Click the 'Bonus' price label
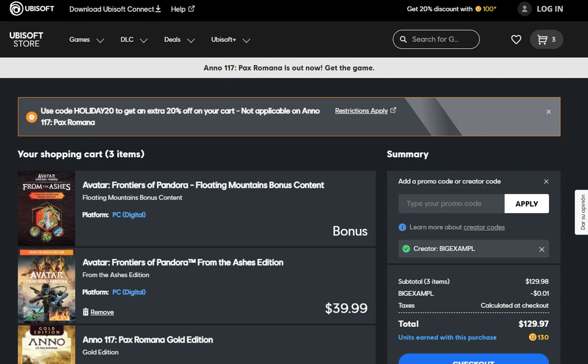588x364 pixels. click(x=350, y=231)
